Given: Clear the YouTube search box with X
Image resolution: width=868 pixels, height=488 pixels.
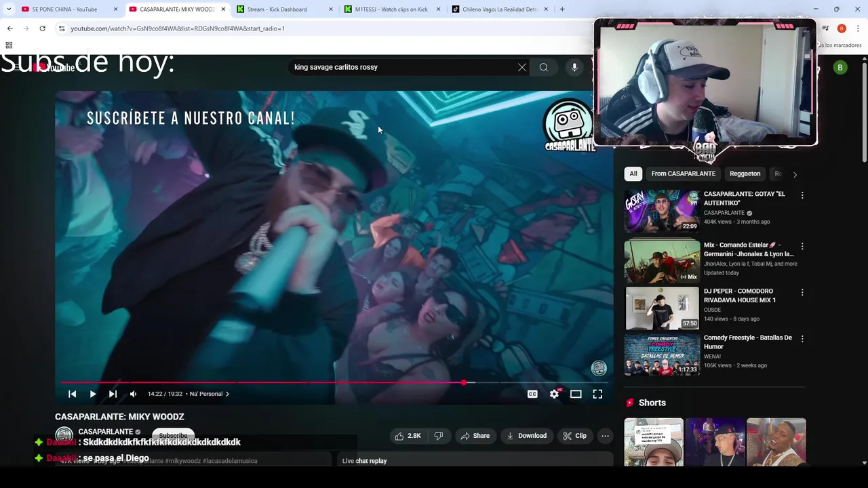Looking at the screenshot, I should tap(521, 67).
